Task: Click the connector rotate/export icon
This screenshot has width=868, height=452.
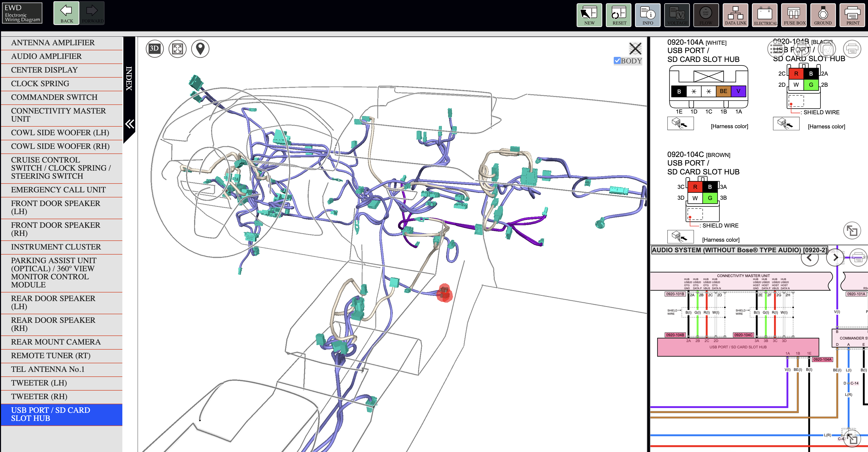Action: [802, 49]
